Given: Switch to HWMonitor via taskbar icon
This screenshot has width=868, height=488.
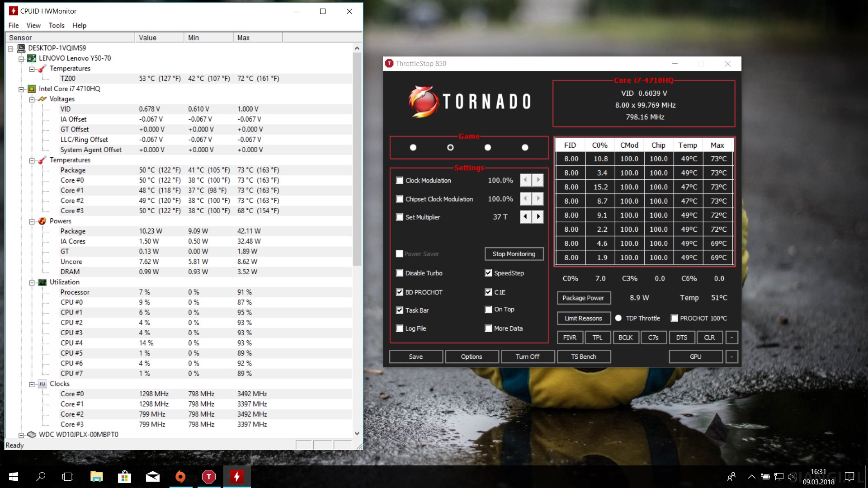Looking at the screenshot, I should (x=236, y=477).
